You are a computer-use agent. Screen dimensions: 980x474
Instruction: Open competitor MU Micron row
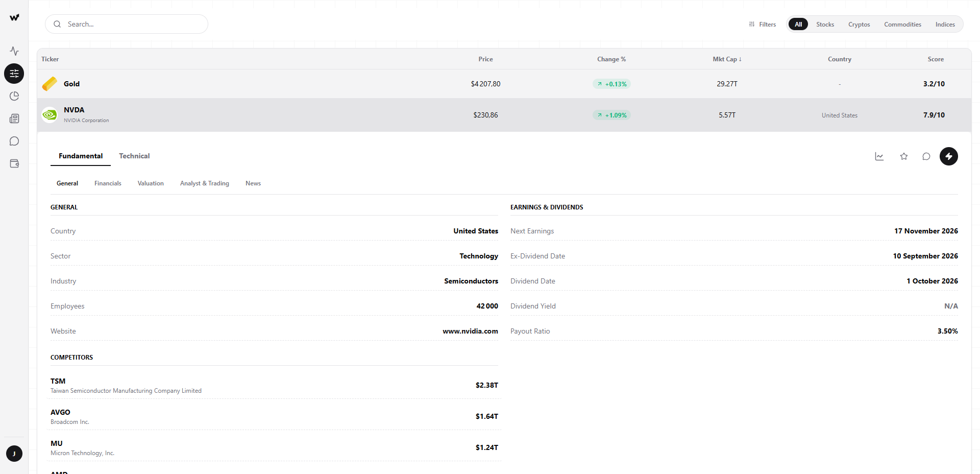coord(274,448)
